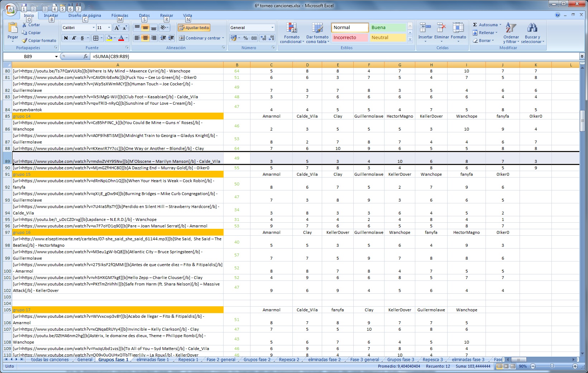The image size is (588, 373).
Task: Open the Rellenar fill dropdown
Action: [485, 33]
